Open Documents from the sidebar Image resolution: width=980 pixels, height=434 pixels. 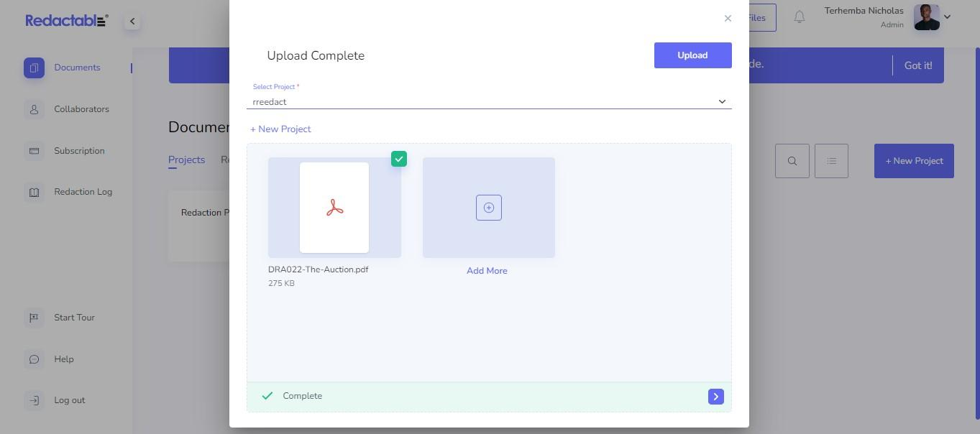coord(77,68)
